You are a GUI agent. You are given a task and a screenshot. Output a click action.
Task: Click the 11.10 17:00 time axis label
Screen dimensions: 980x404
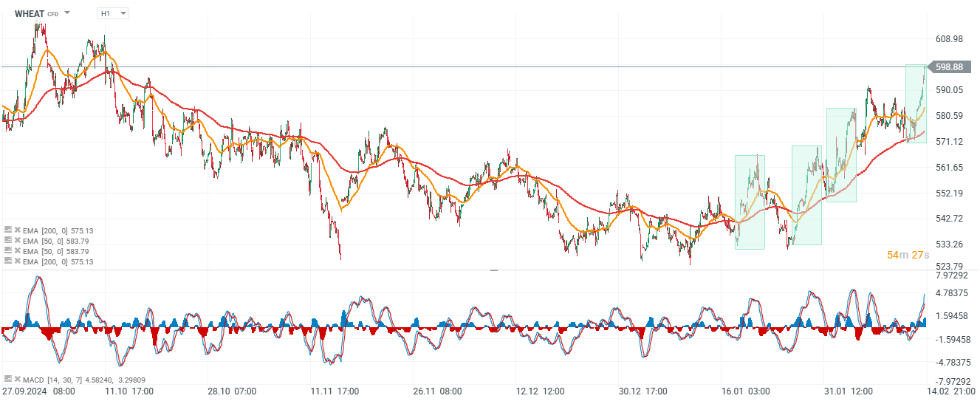[x=129, y=391]
